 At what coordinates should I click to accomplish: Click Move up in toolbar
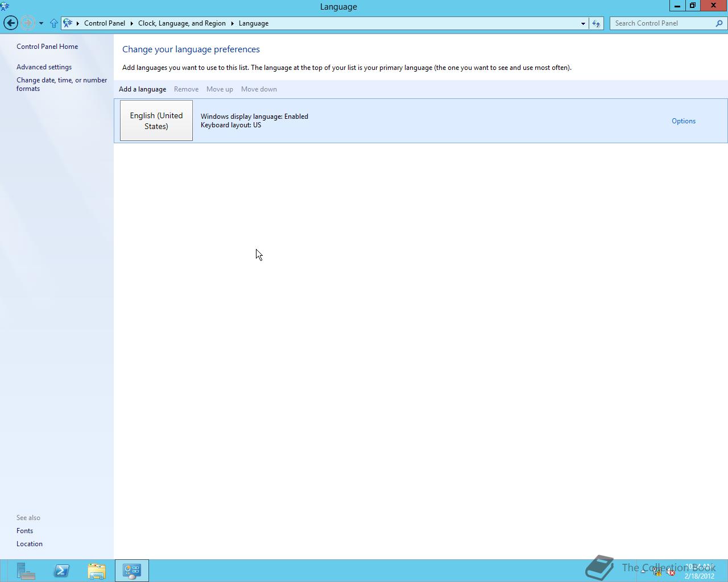pyautogui.click(x=220, y=89)
